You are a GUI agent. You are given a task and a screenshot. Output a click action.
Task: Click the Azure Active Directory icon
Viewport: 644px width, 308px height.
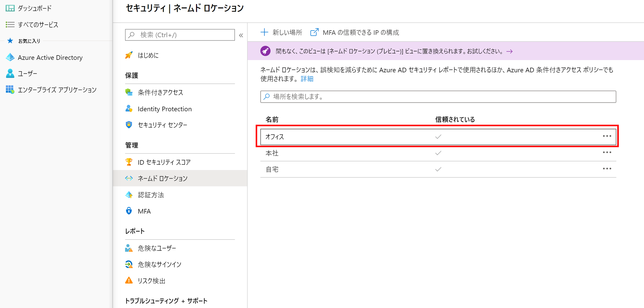10,57
